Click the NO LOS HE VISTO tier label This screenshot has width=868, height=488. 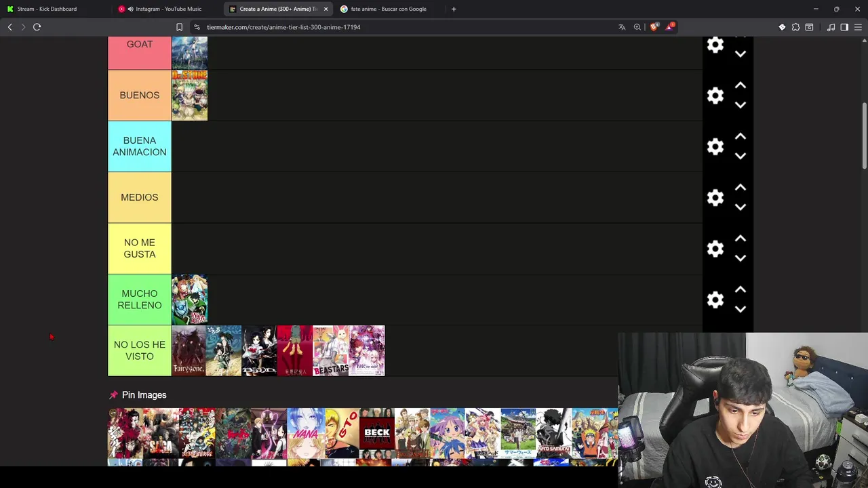coord(140,350)
